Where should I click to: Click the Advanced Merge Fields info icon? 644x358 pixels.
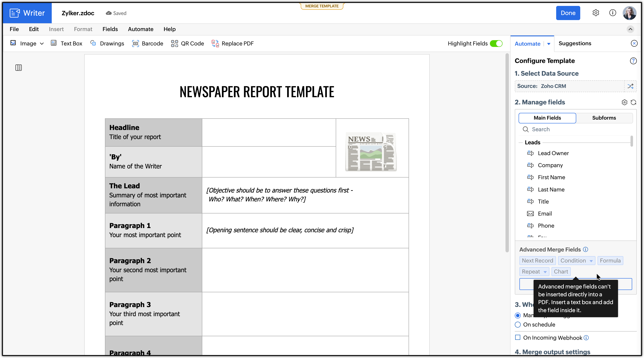coord(586,249)
